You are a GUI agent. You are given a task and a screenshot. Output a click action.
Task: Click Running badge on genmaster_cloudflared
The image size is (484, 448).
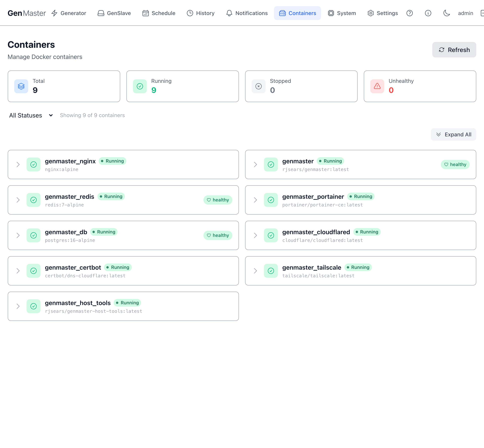[367, 232]
